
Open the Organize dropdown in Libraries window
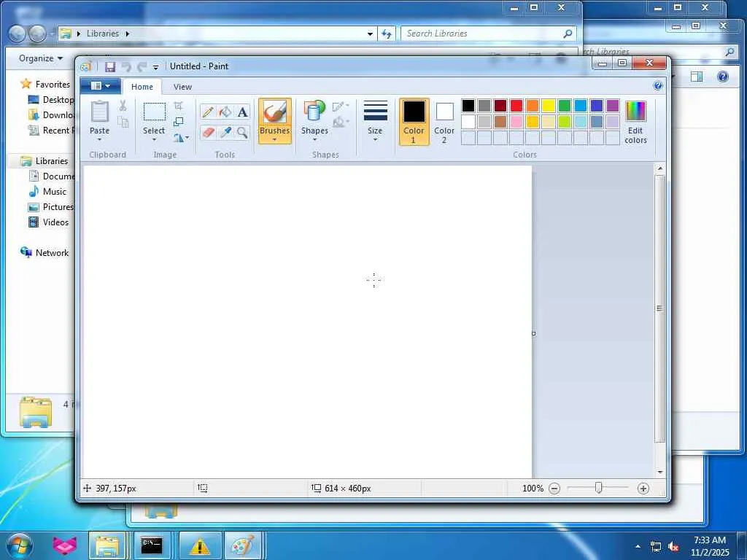pyautogui.click(x=41, y=58)
